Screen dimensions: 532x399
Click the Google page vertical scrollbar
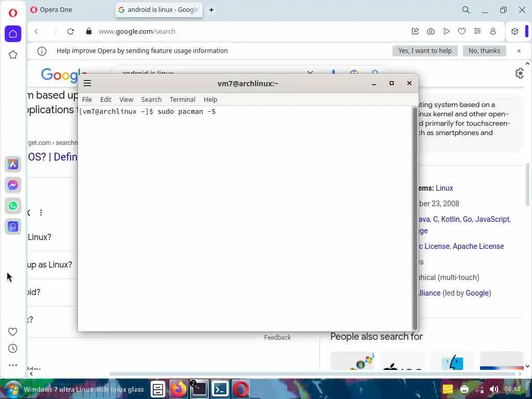(x=528, y=185)
